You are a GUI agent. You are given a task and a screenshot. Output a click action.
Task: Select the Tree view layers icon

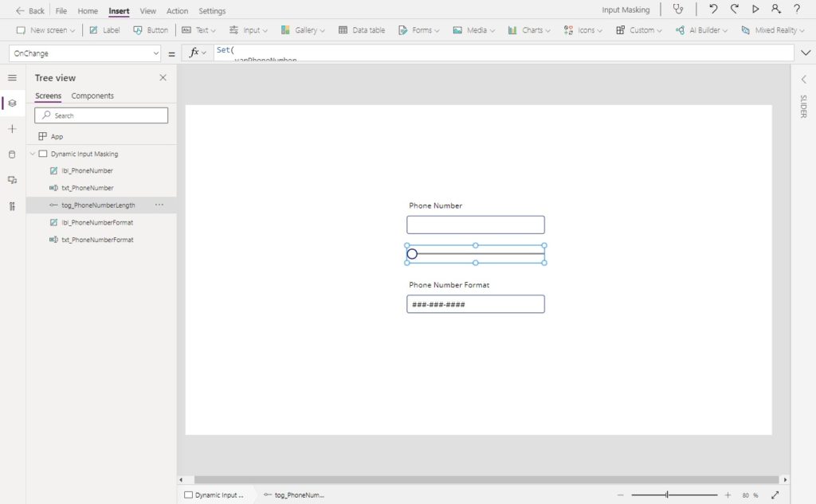point(13,103)
